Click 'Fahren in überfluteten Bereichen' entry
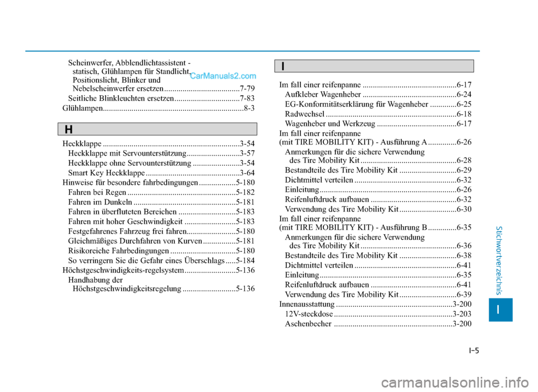This screenshot has height=392, width=538. (161, 212)
